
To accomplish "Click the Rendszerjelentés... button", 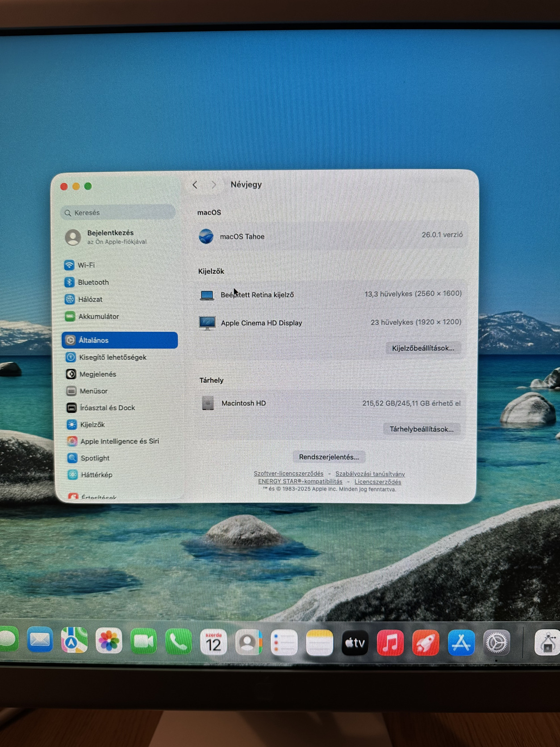I will (x=329, y=457).
